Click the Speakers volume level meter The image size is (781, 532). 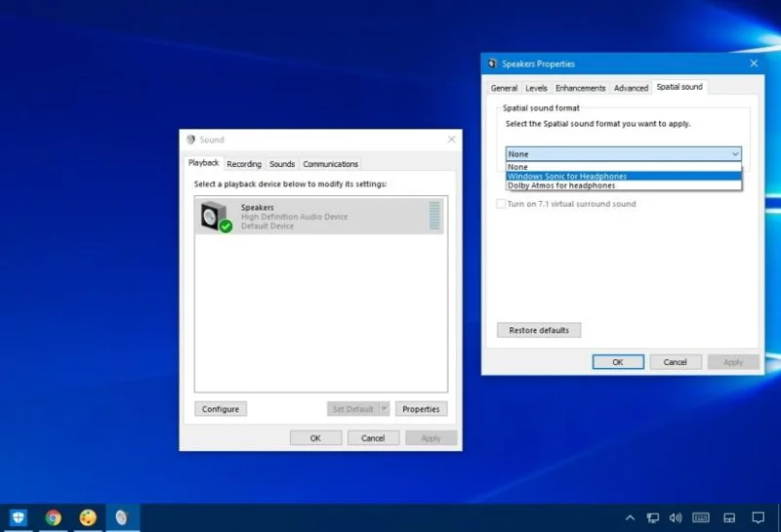434,216
